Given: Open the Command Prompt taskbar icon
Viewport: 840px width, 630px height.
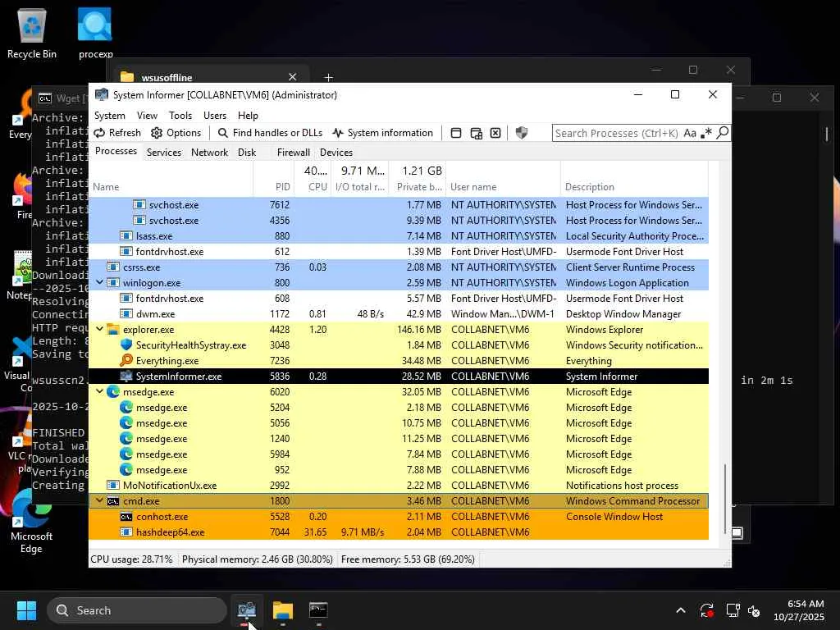Looking at the screenshot, I should 318,610.
